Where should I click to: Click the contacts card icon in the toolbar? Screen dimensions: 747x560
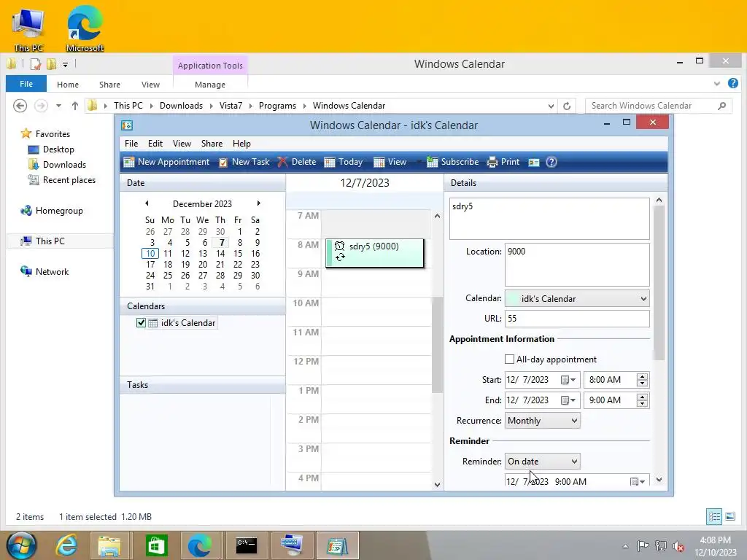(x=533, y=163)
